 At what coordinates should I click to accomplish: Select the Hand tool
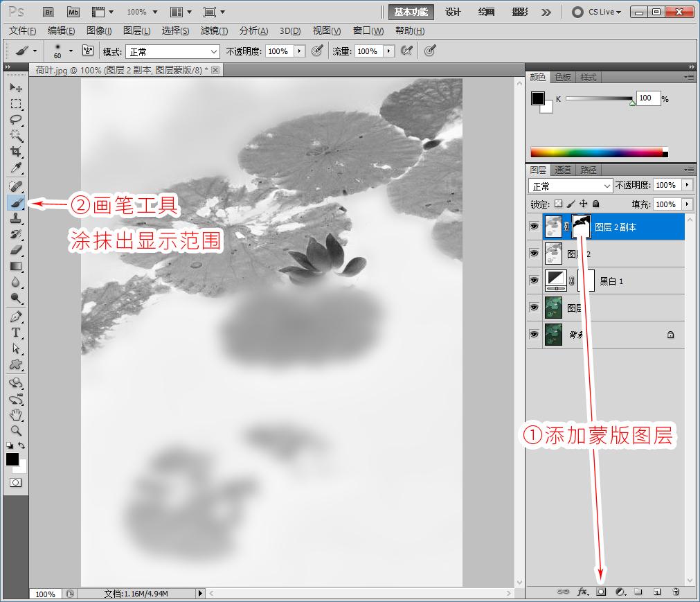point(16,415)
